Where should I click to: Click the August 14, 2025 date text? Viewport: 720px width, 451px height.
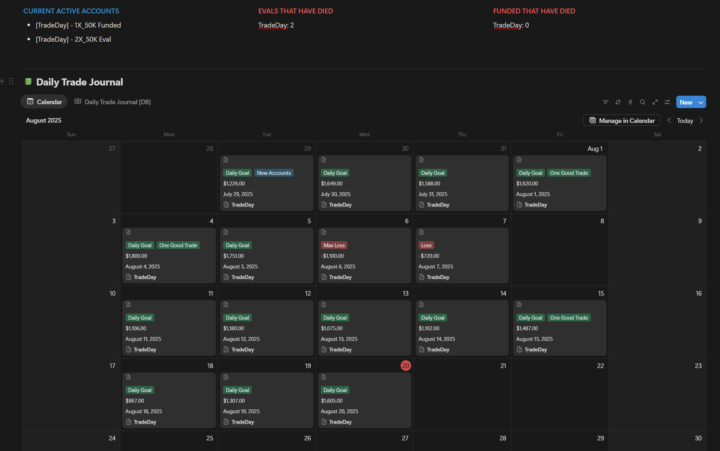tap(437, 339)
